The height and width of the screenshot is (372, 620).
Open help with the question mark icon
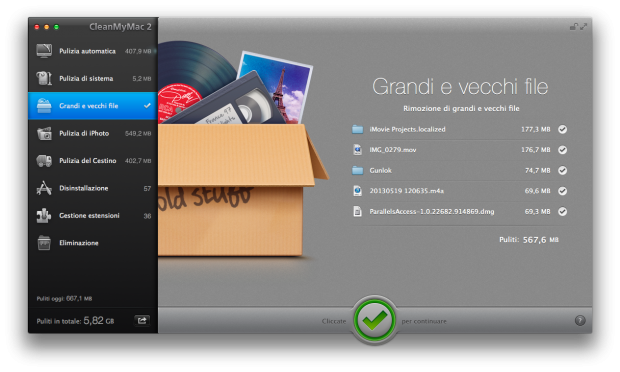click(580, 321)
